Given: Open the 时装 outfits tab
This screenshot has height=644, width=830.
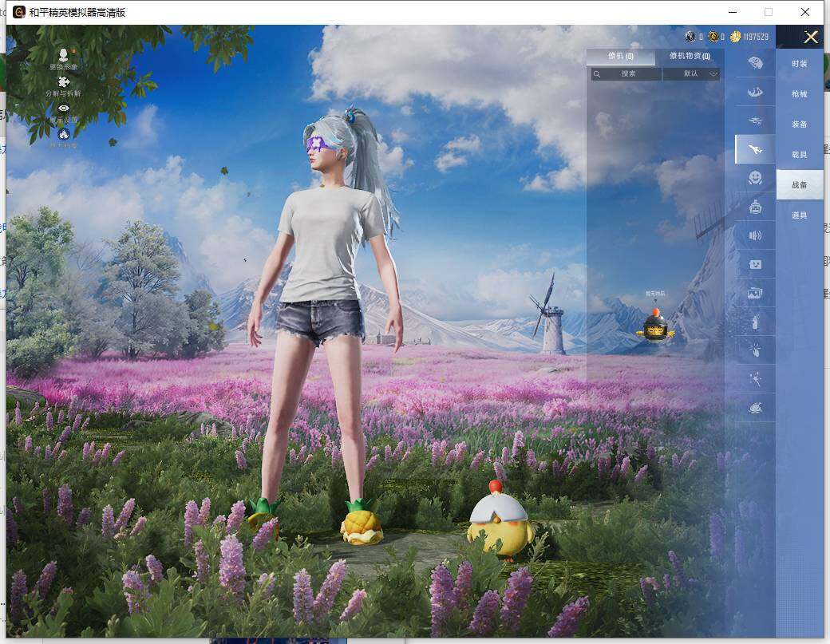Looking at the screenshot, I should [800, 64].
